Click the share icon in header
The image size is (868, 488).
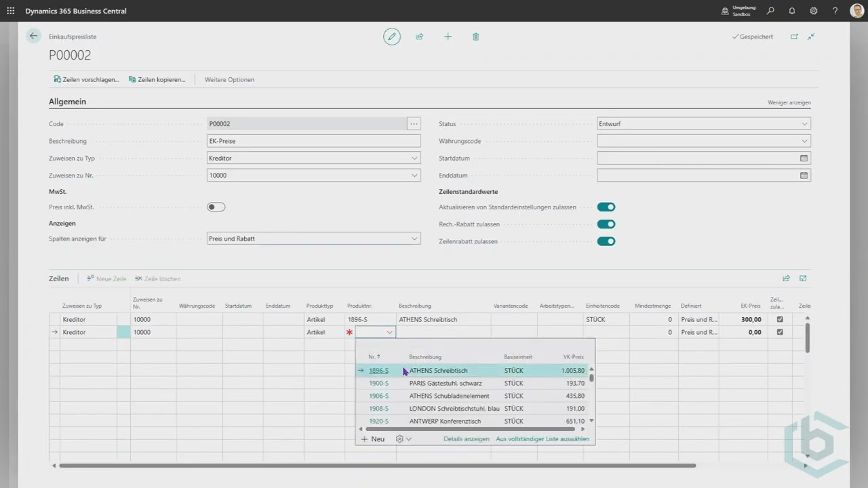420,37
